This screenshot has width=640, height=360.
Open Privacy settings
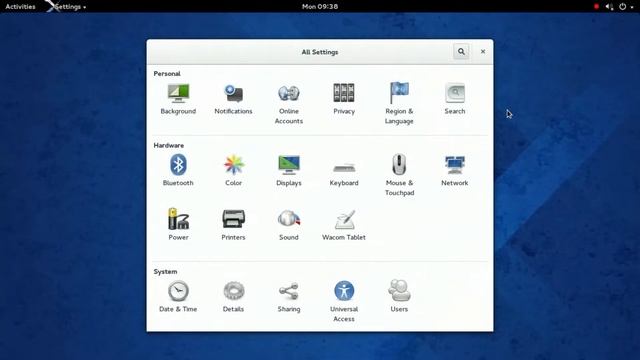(344, 99)
